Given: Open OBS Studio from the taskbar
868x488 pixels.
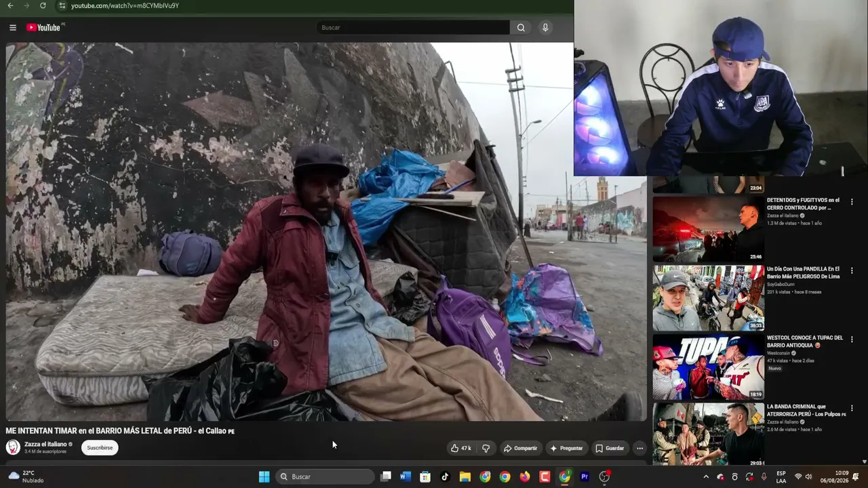Looking at the screenshot, I should (x=604, y=476).
